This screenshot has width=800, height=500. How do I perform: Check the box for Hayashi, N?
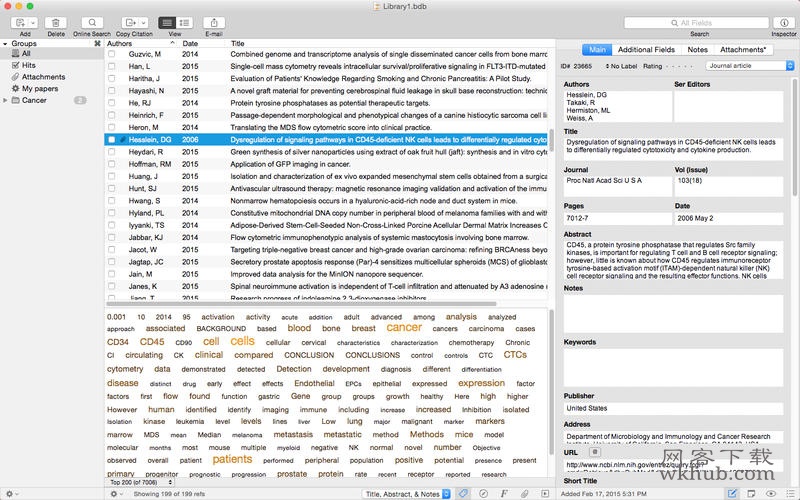pos(111,91)
